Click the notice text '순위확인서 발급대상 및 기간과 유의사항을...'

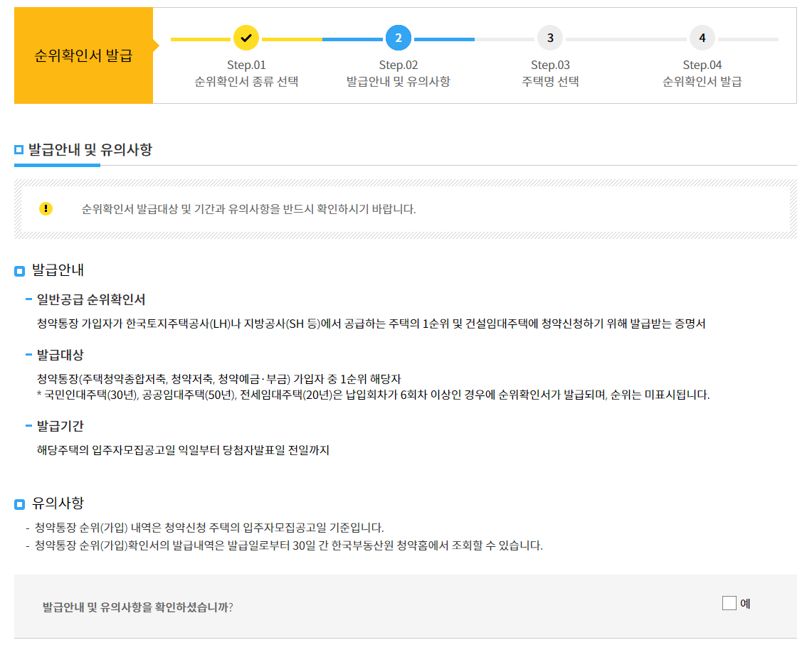[x=248, y=209]
